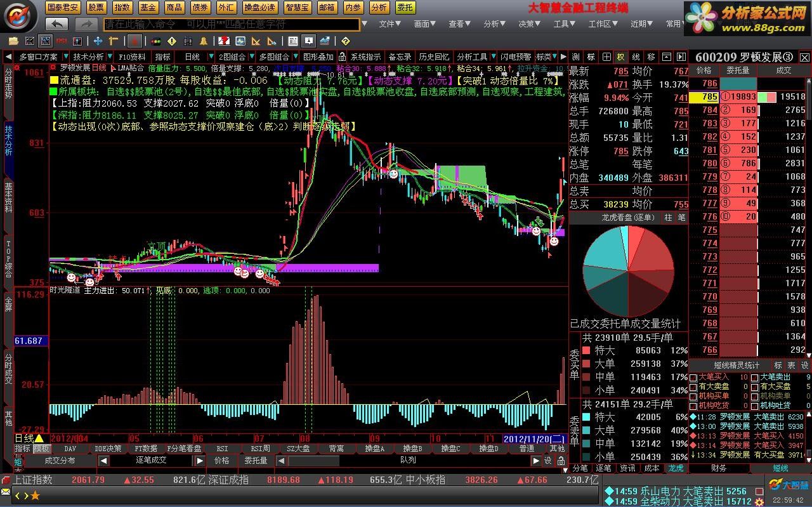Toggle the 有大卖盘 checkbox
This screenshot has width=812, height=507.
(x=693, y=386)
